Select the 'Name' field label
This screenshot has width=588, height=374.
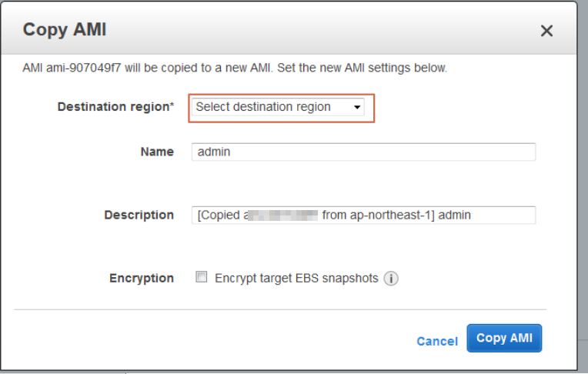[x=157, y=152]
